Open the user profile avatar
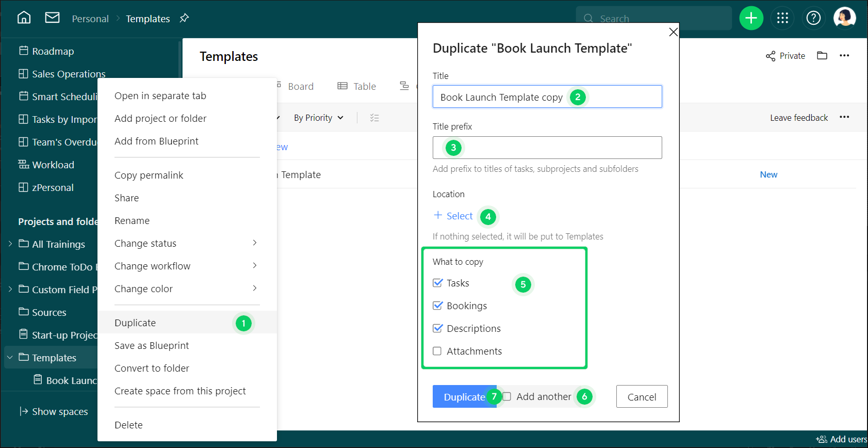868x448 pixels. pos(844,18)
